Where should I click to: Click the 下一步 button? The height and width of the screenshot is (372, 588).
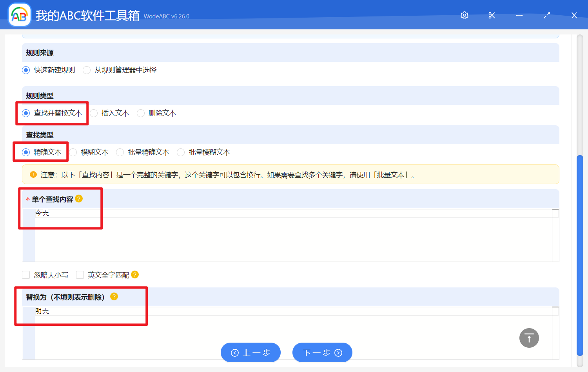click(x=322, y=352)
